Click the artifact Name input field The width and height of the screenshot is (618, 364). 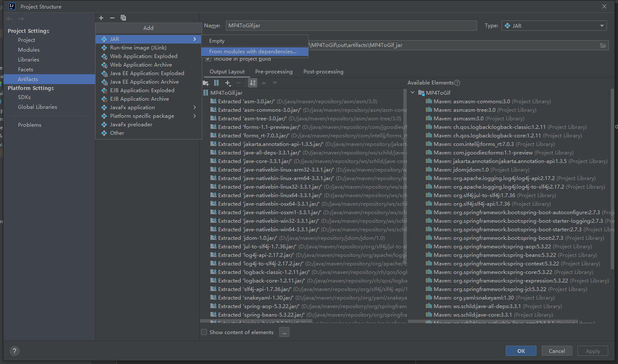click(351, 26)
